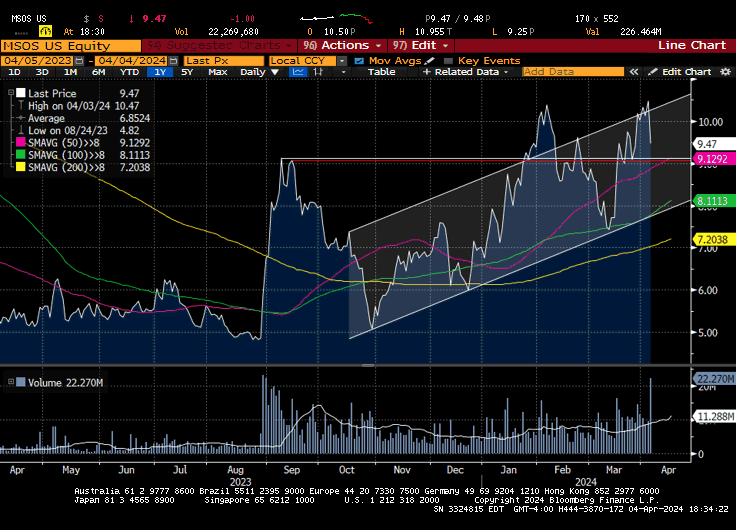Image resolution: width=736 pixels, height=530 pixels.
Task: Click the end date field 04/04/2024
Action: 132,61
